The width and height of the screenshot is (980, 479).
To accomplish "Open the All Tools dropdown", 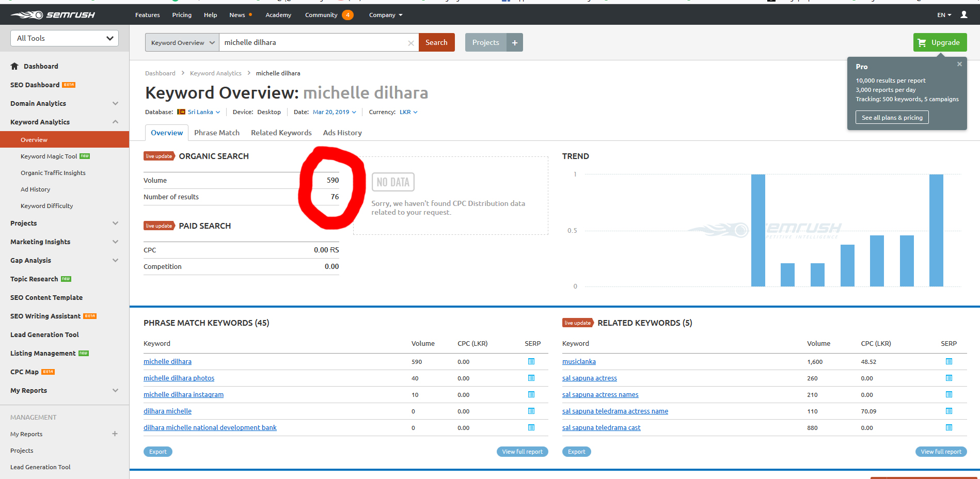I will pyautogui.click(x=65, y=38).
